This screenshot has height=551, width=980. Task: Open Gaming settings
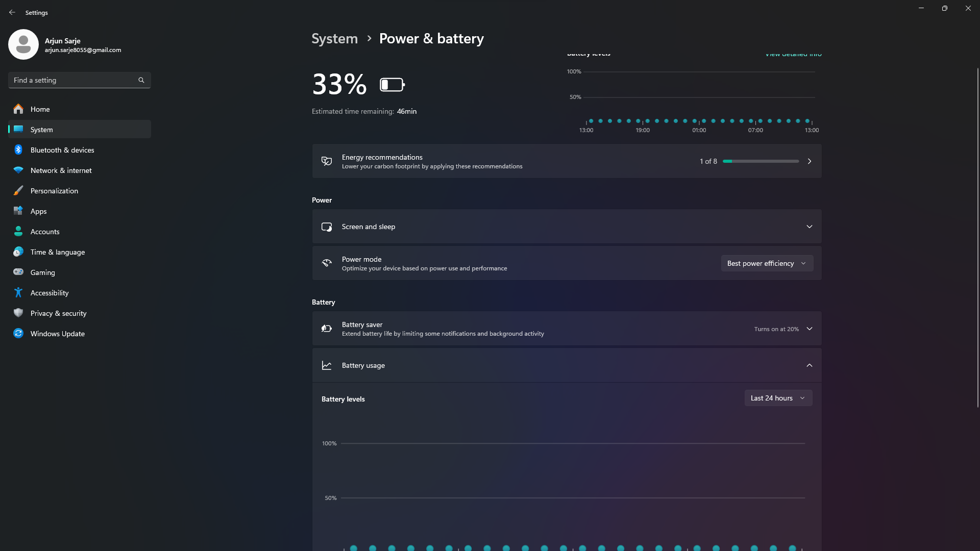[x=42, y=272]
